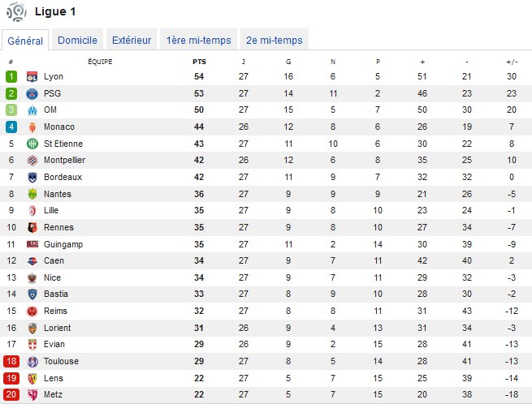Image resolution: width=532 pixels, height=404 pixels.
Task: Click the Monaco club crest
Action: tap(32, 127)
